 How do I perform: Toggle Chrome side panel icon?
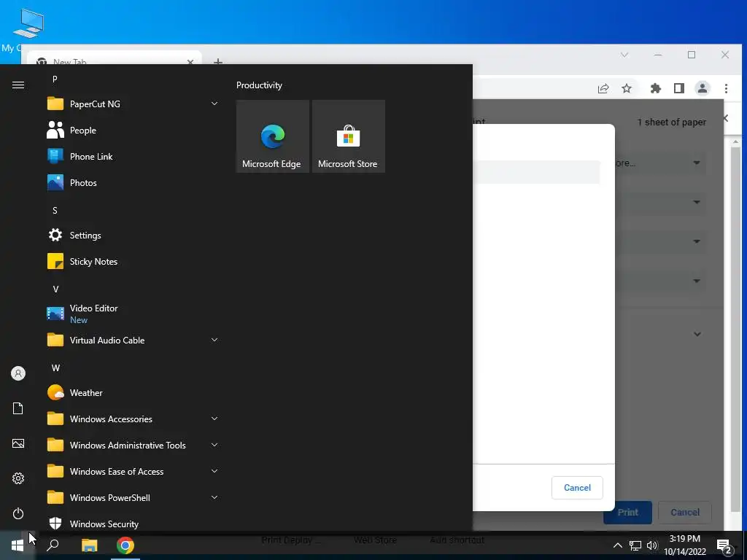pyautogui.click(x=679, y=88)
